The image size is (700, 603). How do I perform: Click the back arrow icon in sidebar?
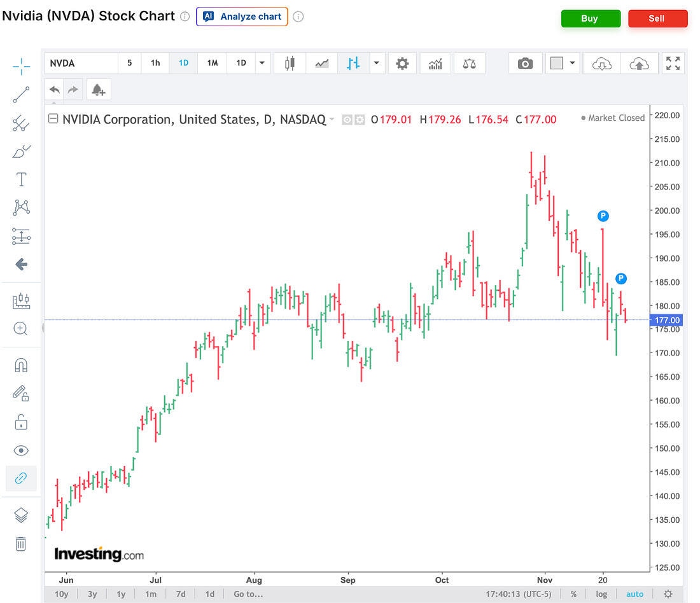pyautogui.click(x=21, y=264)
